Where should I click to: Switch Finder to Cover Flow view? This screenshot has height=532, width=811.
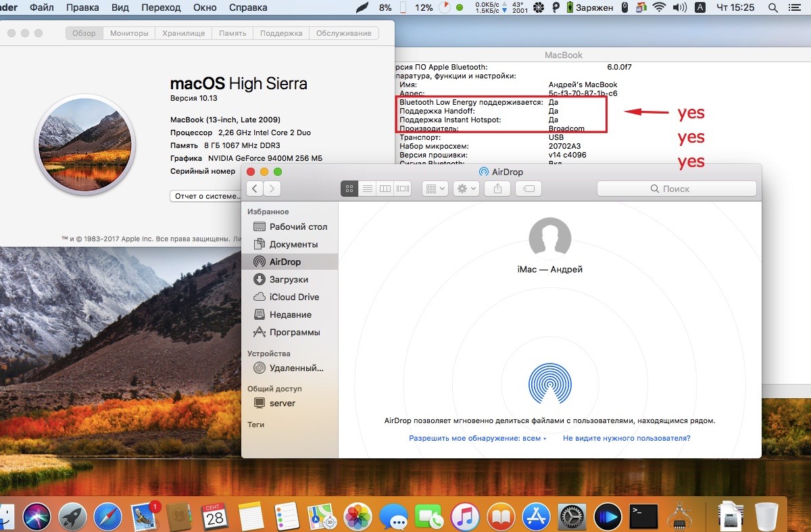click(403, 189)
